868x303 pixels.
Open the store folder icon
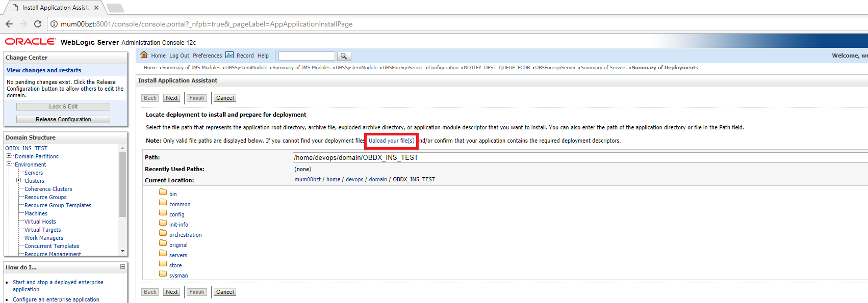[163, 264]
